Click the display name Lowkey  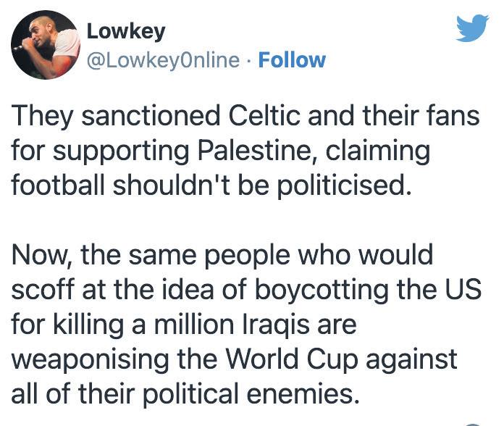click(125, 31)
